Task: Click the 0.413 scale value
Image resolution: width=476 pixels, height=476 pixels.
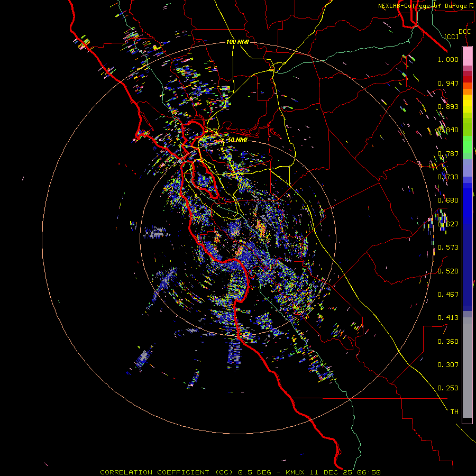Action: (x=448, y=318)
